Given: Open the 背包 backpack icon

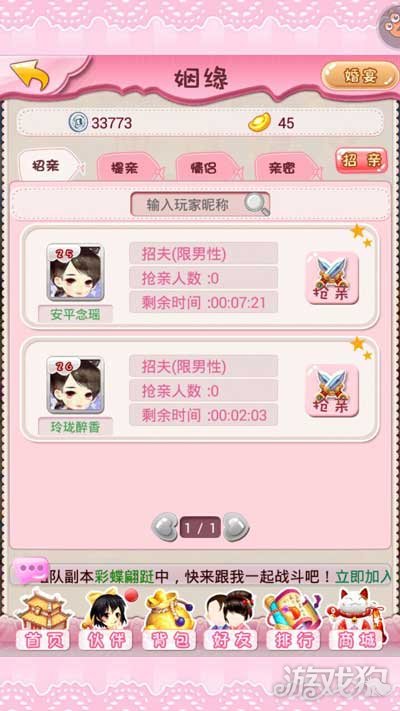Looking at the screenshot, I should tap(169, 619).
